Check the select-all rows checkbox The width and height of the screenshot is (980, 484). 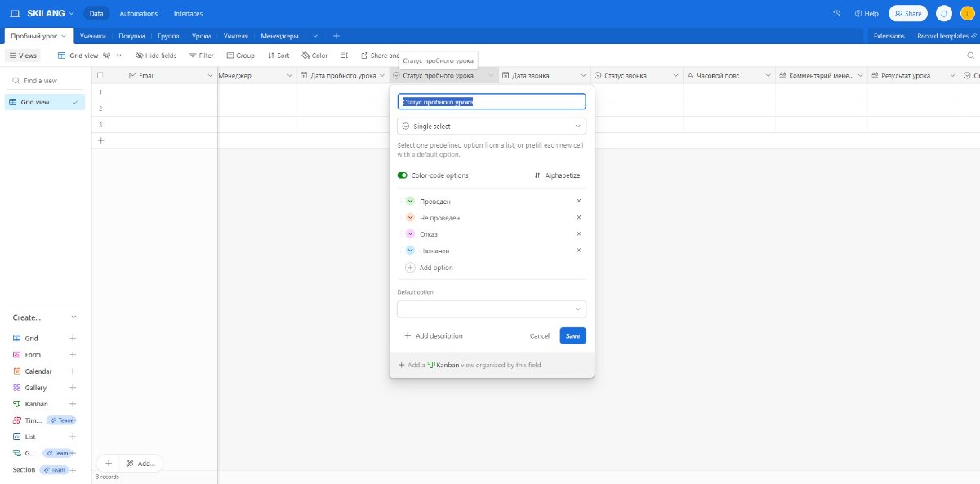(100, 75)
